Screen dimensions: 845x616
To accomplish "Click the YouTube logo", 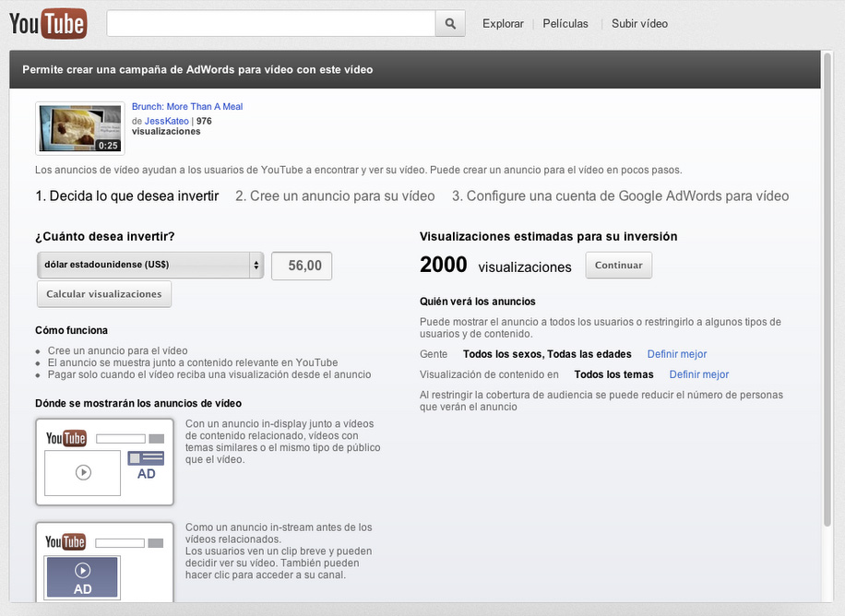I will tap(48, 24).
